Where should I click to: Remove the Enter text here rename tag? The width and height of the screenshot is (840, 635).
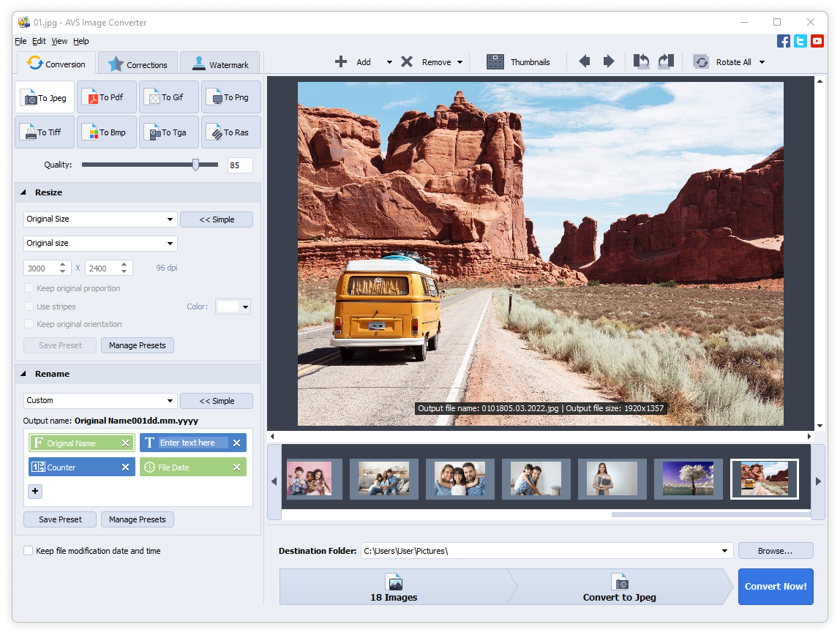click(x=237, y=443)
